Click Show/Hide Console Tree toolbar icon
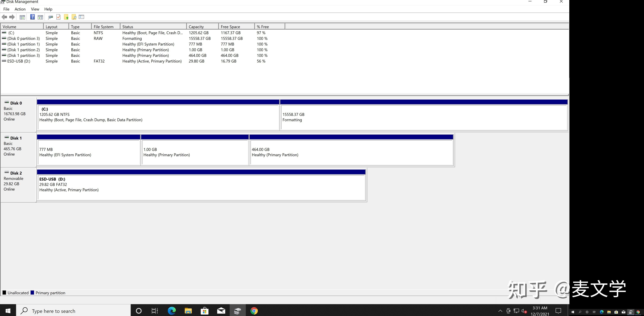Screen dimensions: 644x316 [22, 17]
